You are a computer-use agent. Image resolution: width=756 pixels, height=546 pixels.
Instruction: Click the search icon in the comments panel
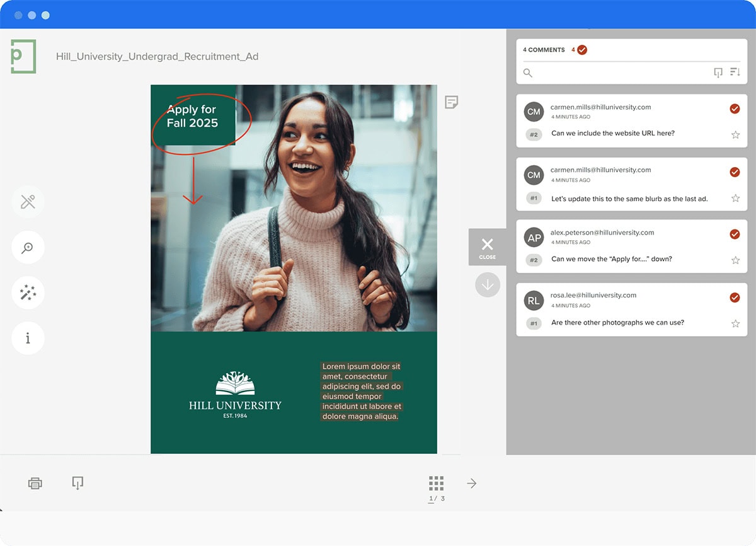coord(527,73)
